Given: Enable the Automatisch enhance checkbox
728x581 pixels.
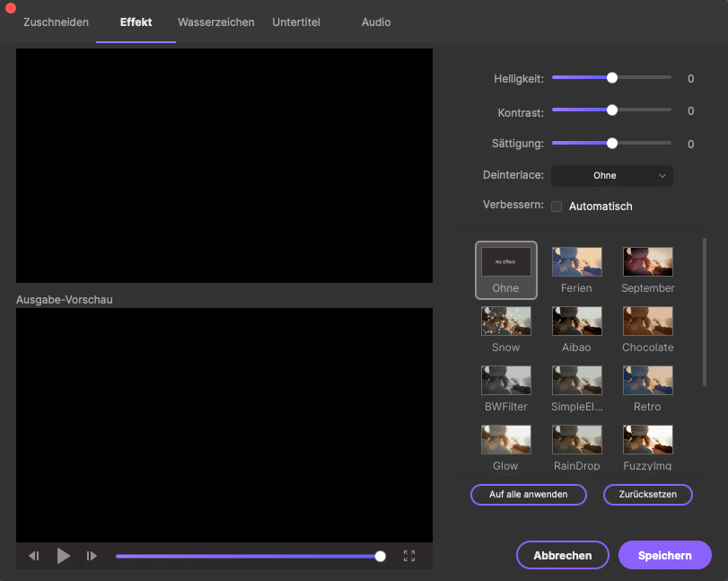Looking at the screenshot, I should pyautogui.click(x=557, y=207).
